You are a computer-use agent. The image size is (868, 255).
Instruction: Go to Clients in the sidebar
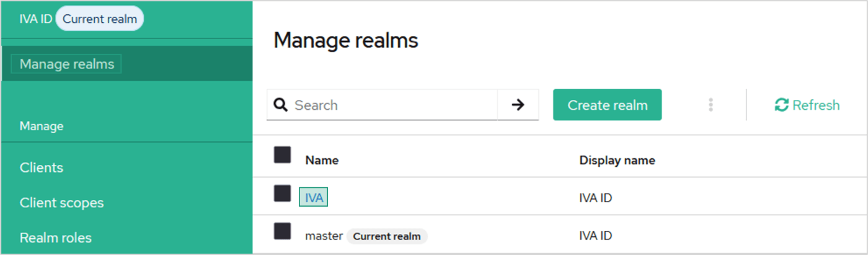point(42,168)
